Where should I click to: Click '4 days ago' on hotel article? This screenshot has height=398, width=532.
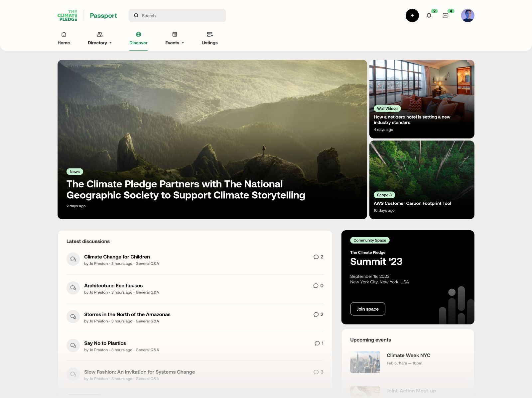pos(383,130)
